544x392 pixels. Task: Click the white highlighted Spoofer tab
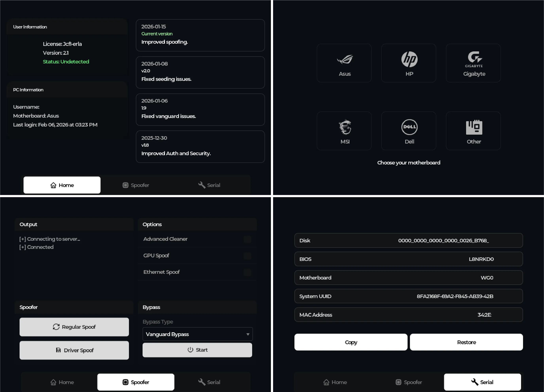point(135,382)
